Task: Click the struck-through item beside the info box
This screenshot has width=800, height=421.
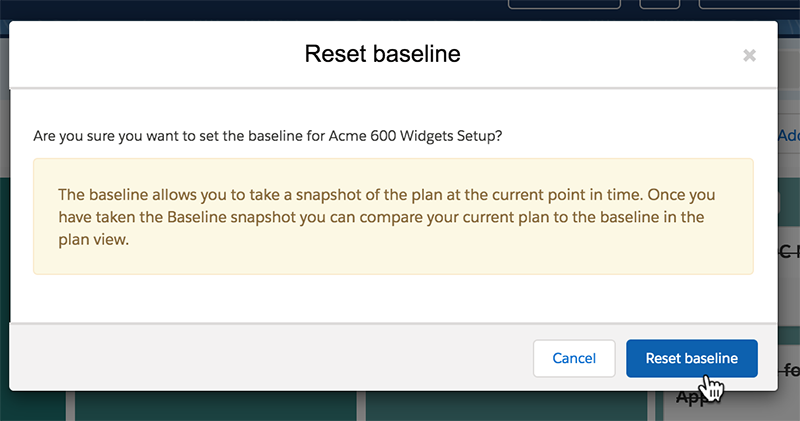Action: click(789, 251)
